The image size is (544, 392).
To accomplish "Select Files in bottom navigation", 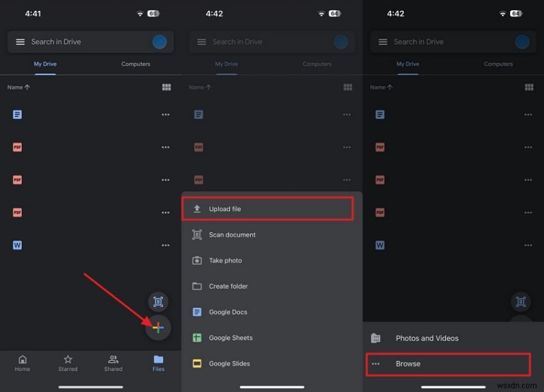I will click(158, 363).
